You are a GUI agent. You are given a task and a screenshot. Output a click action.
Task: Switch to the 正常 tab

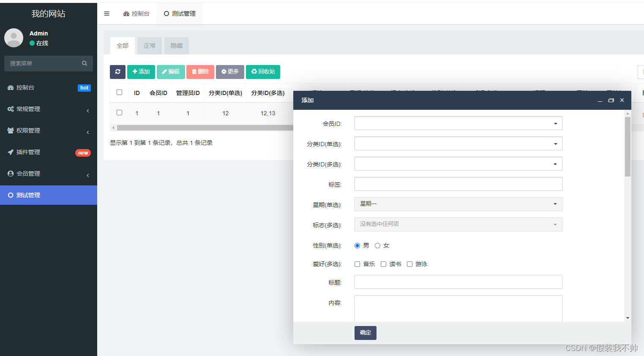tap(150, 46)
